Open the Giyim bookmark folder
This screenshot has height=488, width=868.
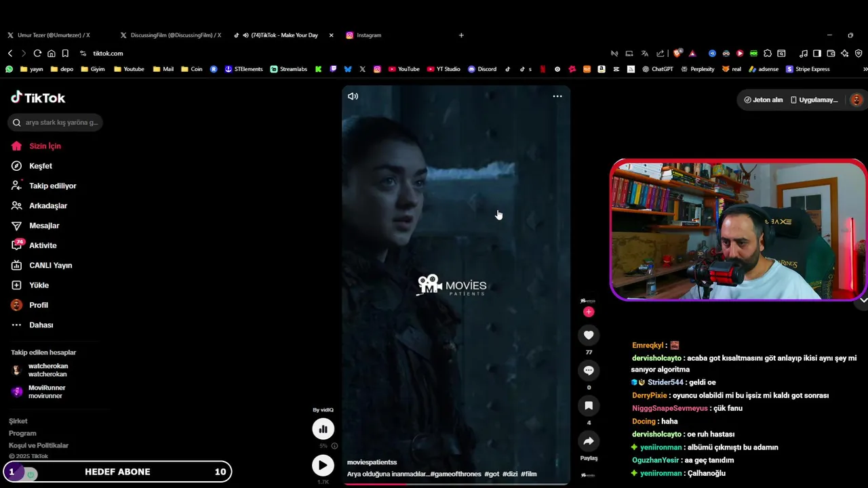click(93, 69)
